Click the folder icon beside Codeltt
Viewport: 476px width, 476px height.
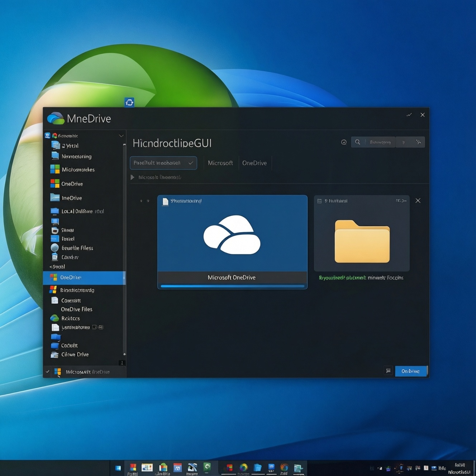click(x=55, y=346)
